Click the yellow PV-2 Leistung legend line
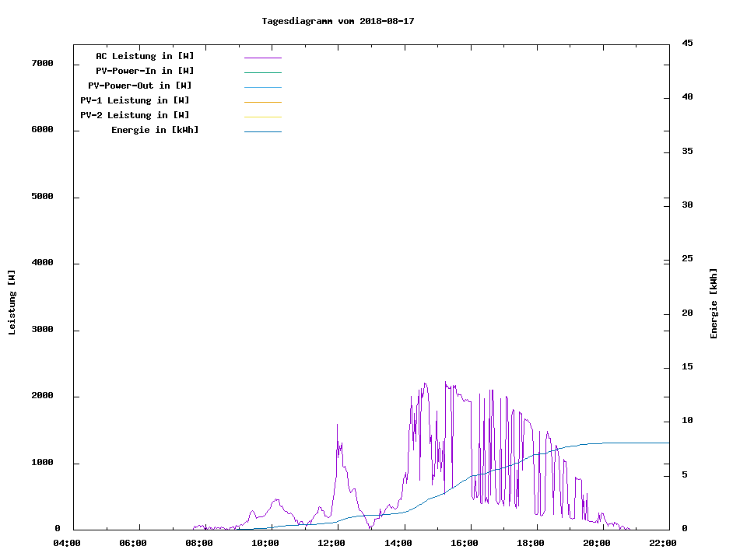Viewport: 747px width, 560px height. coord(262,117)
